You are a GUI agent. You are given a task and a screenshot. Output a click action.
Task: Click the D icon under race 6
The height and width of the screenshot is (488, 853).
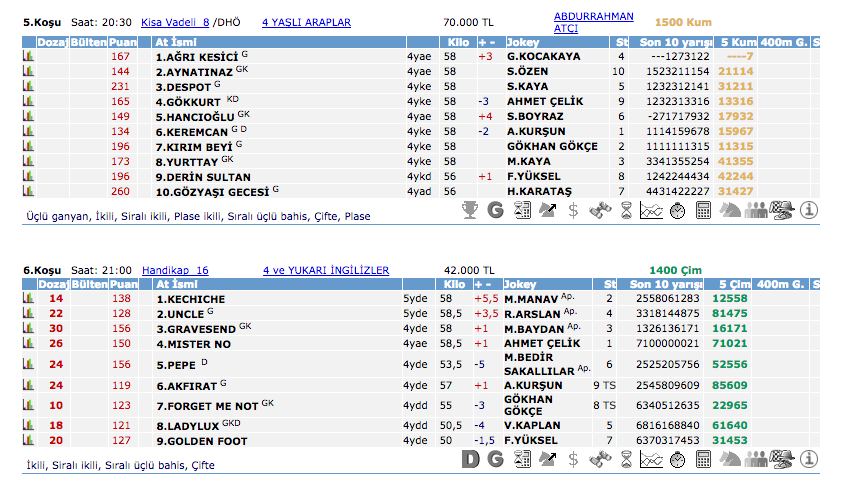470,459
